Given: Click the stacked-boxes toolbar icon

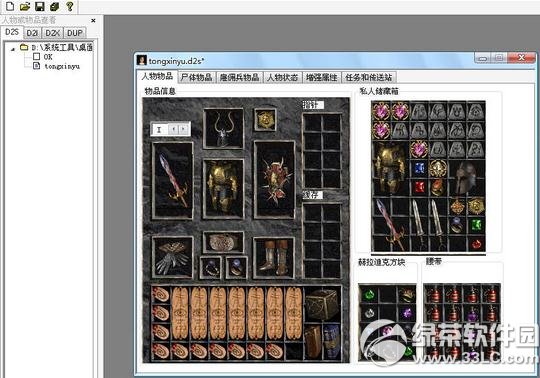Looking at the screenshot, I should pyautogui.click(x=54, y=6).
